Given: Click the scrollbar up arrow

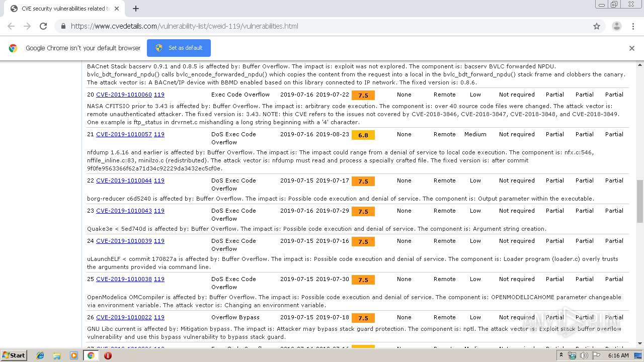Looking at the screenshot, I should [640, 64].
